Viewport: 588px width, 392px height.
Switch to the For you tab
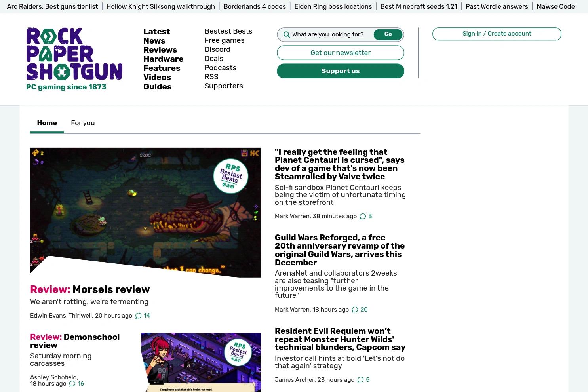click(x=83, y=123)
